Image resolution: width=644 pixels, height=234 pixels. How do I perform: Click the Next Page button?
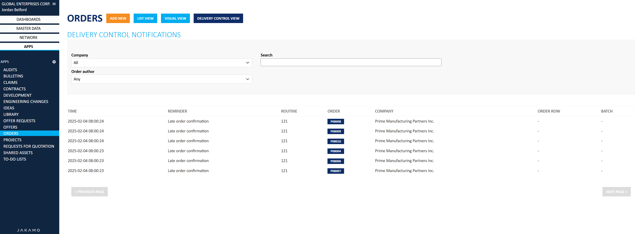(x=616, y=192)
